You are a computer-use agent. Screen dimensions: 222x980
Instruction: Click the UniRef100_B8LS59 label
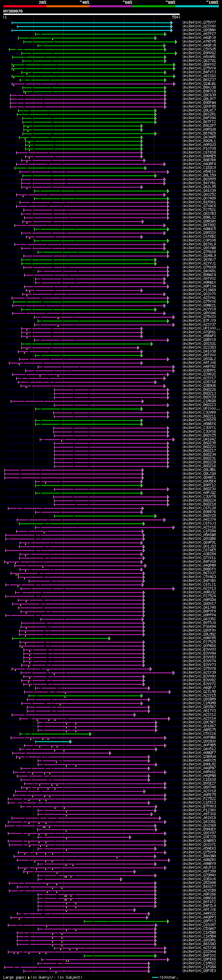[x=199, y=175]
